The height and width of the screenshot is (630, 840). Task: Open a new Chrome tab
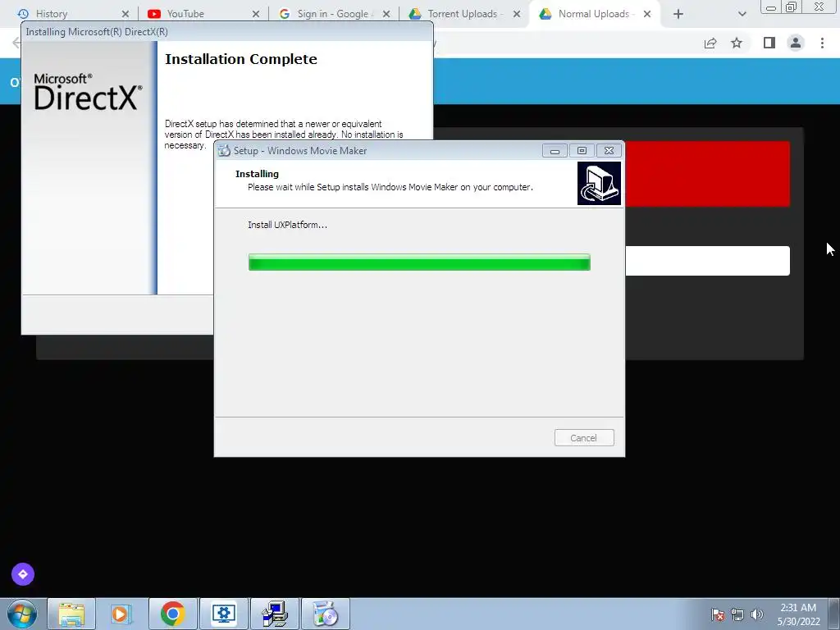coord(678,14)
